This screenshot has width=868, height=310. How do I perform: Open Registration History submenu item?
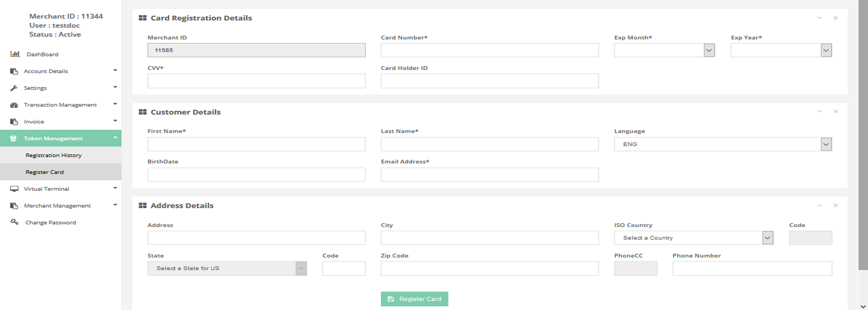point(54,155)
